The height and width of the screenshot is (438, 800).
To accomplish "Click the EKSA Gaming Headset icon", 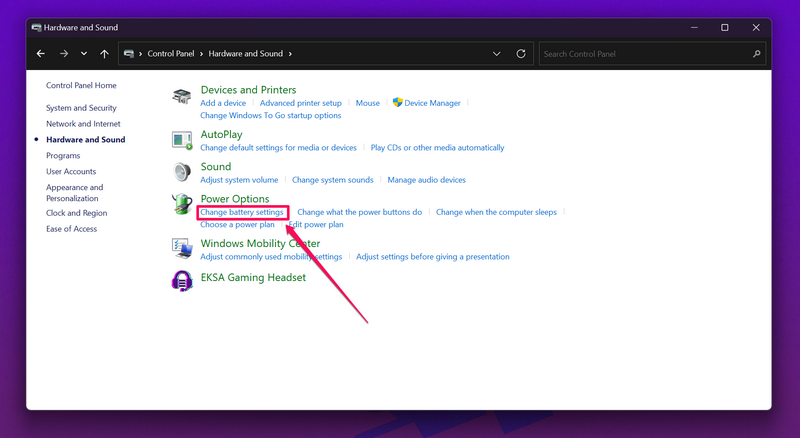I will coord(182,281).
